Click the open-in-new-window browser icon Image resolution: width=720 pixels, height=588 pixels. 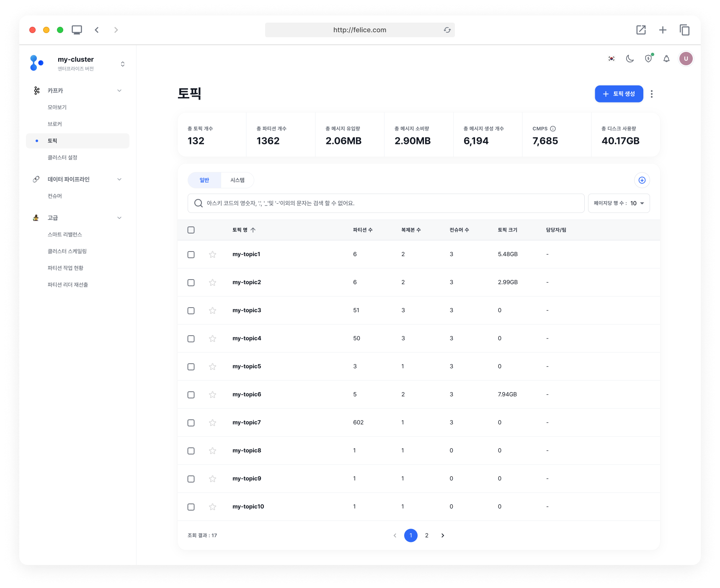[641, 30]
